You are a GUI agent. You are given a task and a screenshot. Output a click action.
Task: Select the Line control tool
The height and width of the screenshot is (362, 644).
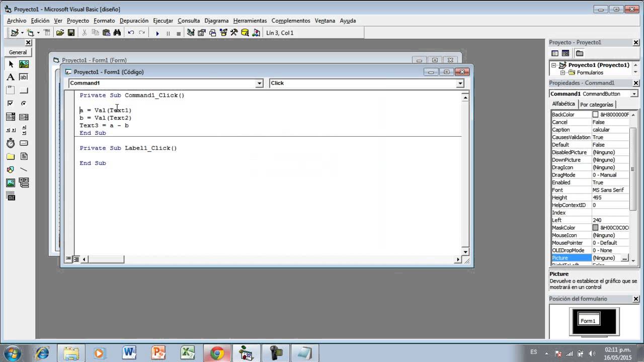coord(24,169)
